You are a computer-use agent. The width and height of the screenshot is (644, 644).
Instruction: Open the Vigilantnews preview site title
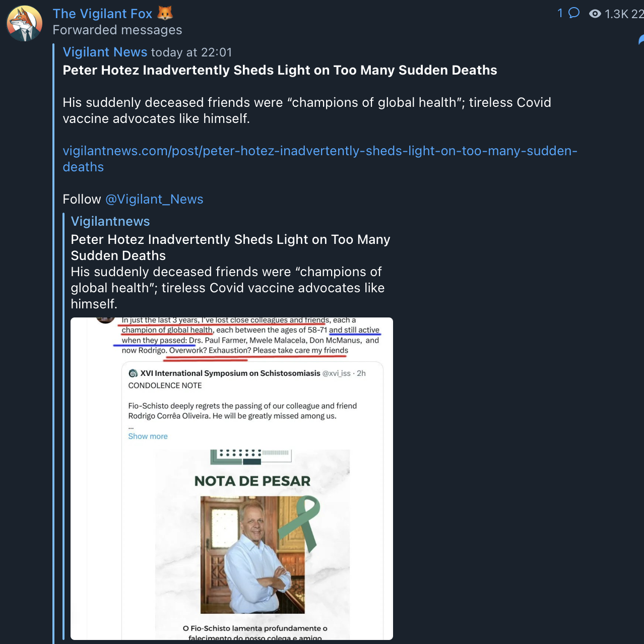tap(110, 221)
